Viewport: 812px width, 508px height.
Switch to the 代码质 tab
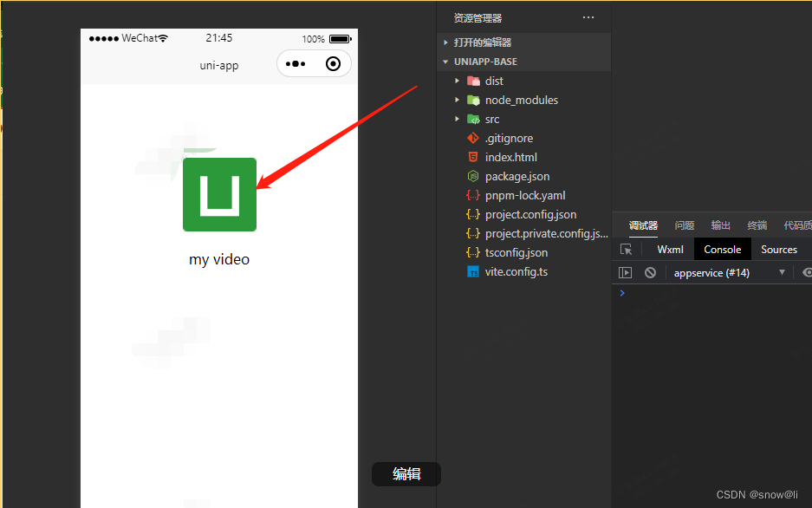797,225
